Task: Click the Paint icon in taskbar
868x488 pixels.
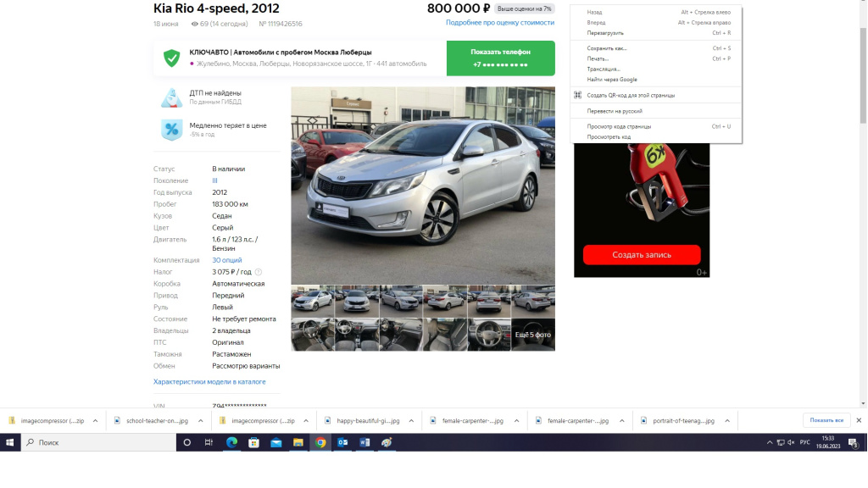Action: (387, 442)
